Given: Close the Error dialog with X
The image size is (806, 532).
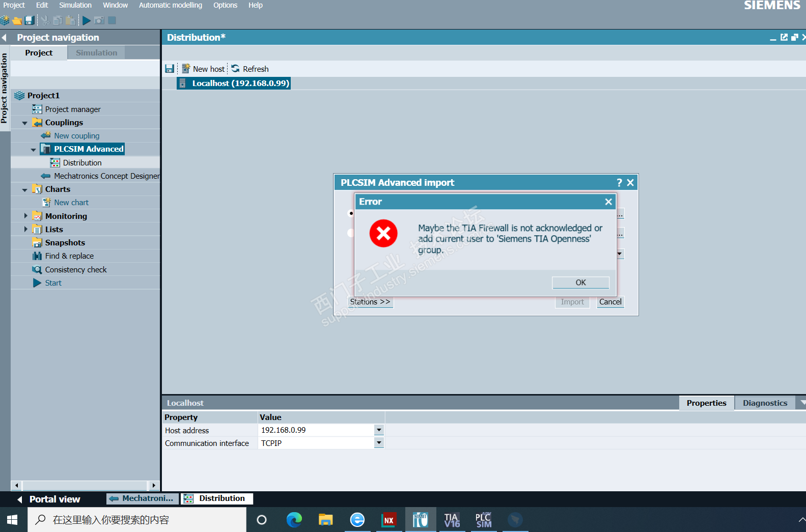Looking at the screenshot, I should pyautogui.click(x=608, y=202).
